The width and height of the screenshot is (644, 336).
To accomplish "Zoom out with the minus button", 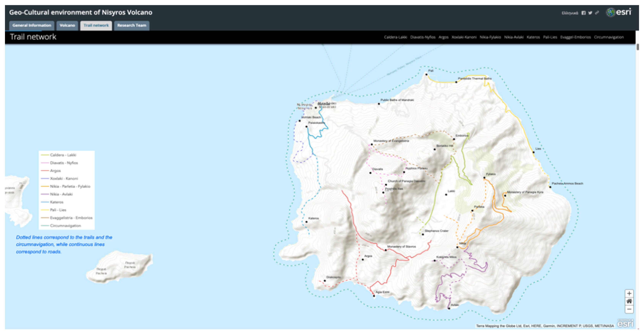I will (629, 309).
